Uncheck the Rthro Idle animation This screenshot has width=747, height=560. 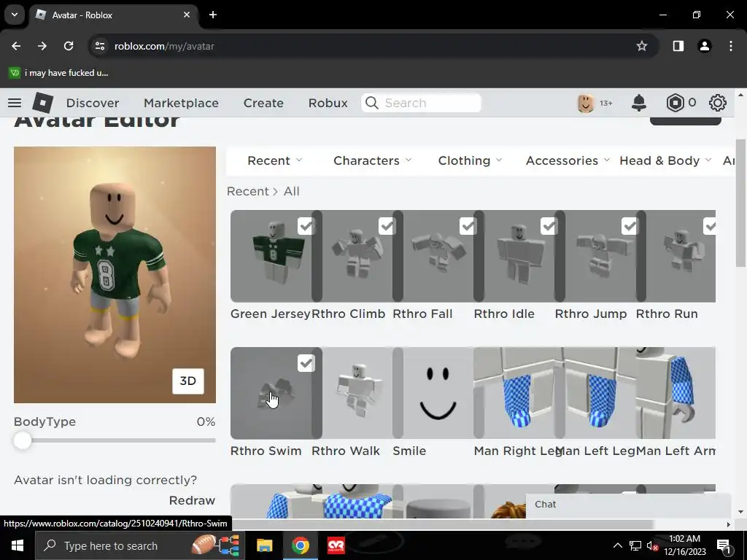(549, 226)
